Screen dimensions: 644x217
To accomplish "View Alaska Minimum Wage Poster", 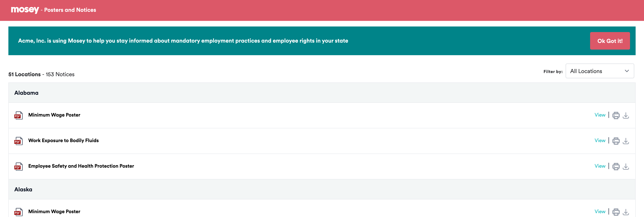I will coord(600,212).
